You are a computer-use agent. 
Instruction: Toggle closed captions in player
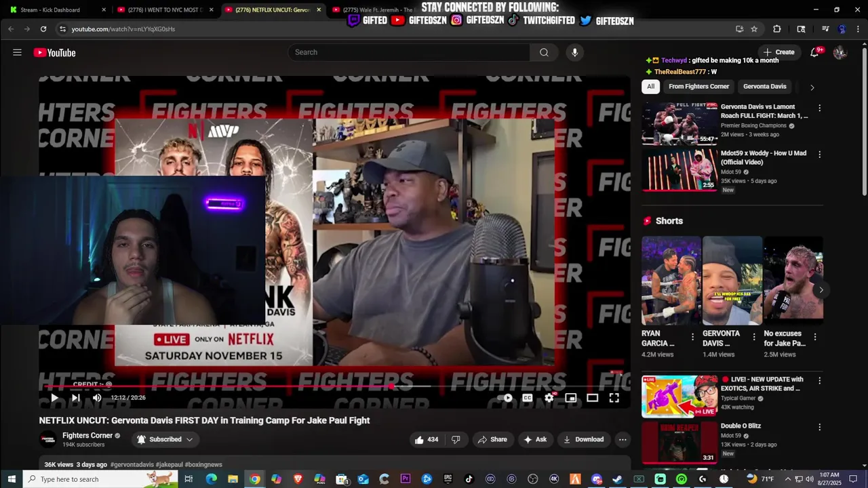click(x=528, y=398)
